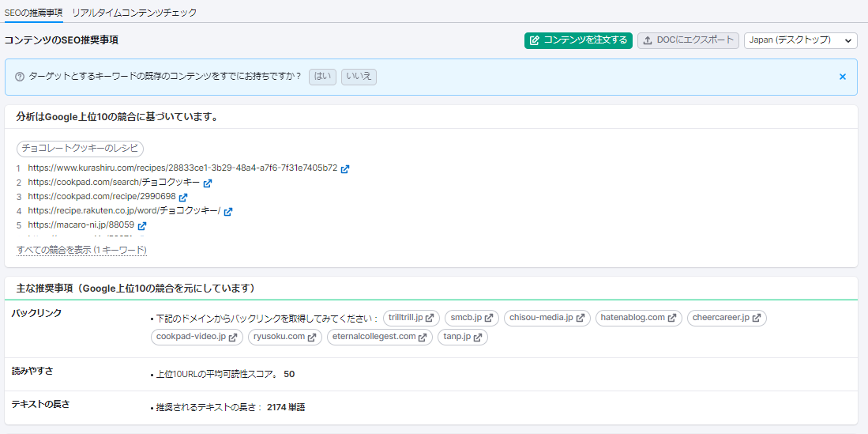Expand すべての競合を表示 list
The width and height of the screenshot is (868, 434).
coord(81,250)
